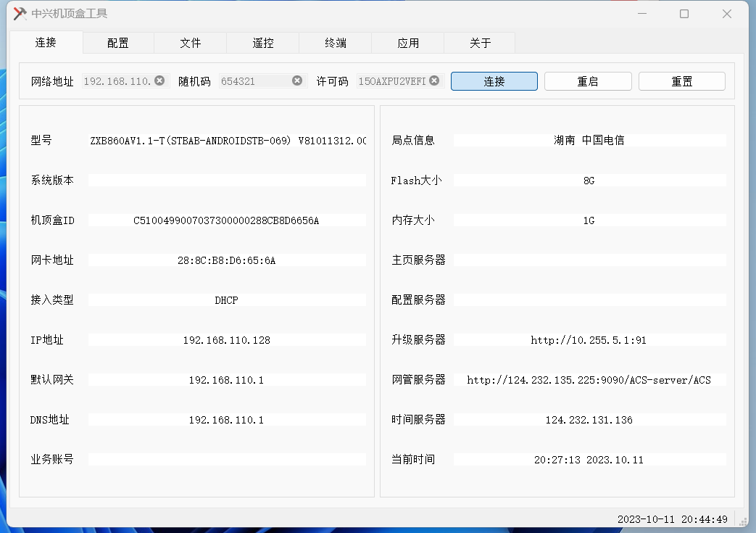The height and width of the screenshot is (533, 756).
Task: Open the 文件 tab
Action: click(x=190, y=43)
